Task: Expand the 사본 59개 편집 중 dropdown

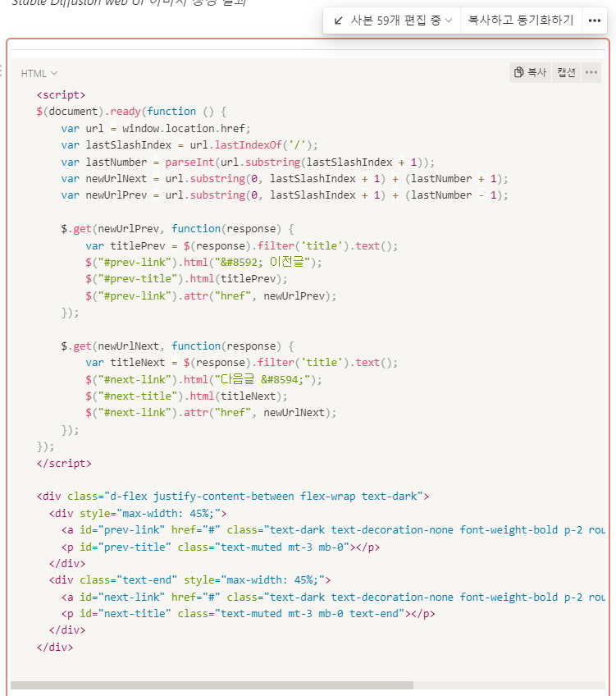Action: pos(393,21)
